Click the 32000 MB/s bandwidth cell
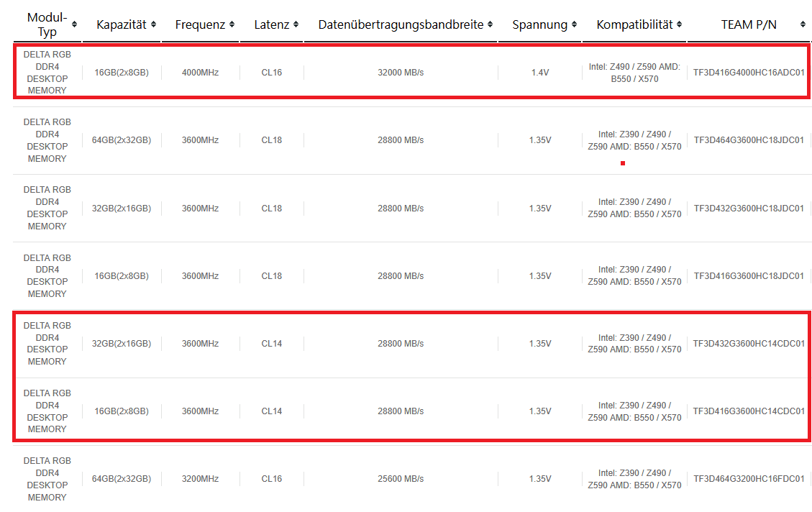Screen dimensions: 812x512 [401, 73]
